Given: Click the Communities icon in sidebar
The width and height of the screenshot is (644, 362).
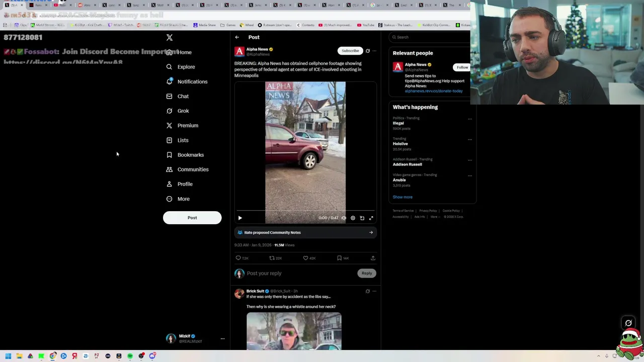Looking at the screenshot, I should [169, 169].
